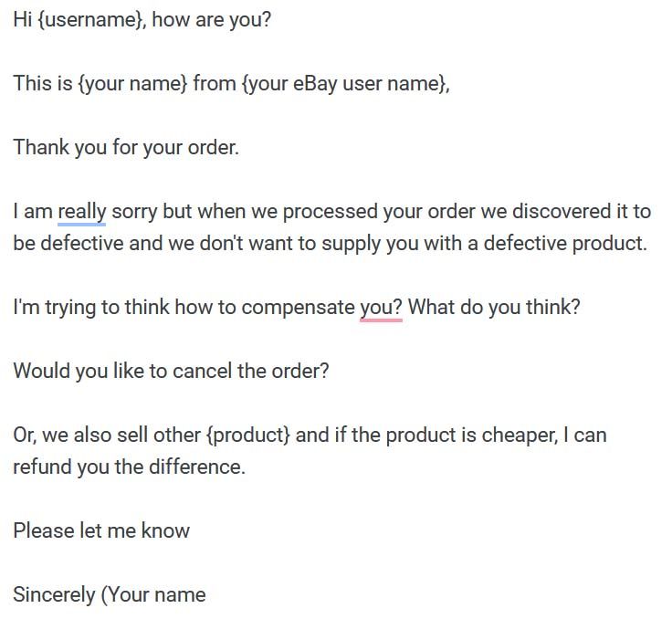Click the line "Would you like to cancel the order?"
The image size is (672, 640).
(x=171, y=371)
